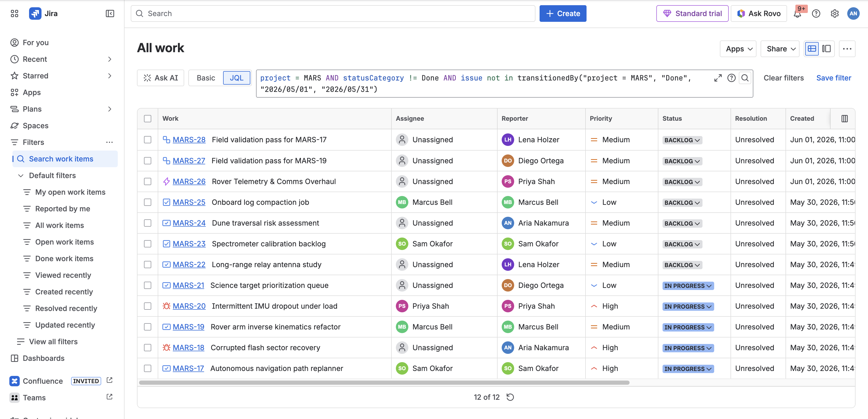Click the Create button
The width and height of the screenshot is (868, 419).
[x=563, y=13]
